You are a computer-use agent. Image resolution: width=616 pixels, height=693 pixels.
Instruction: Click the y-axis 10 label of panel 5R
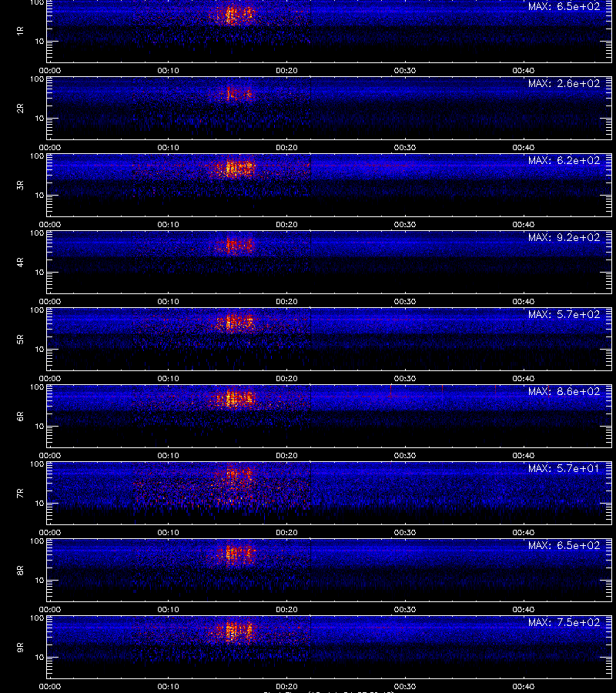pyautogui.click(x=40, y=350)
